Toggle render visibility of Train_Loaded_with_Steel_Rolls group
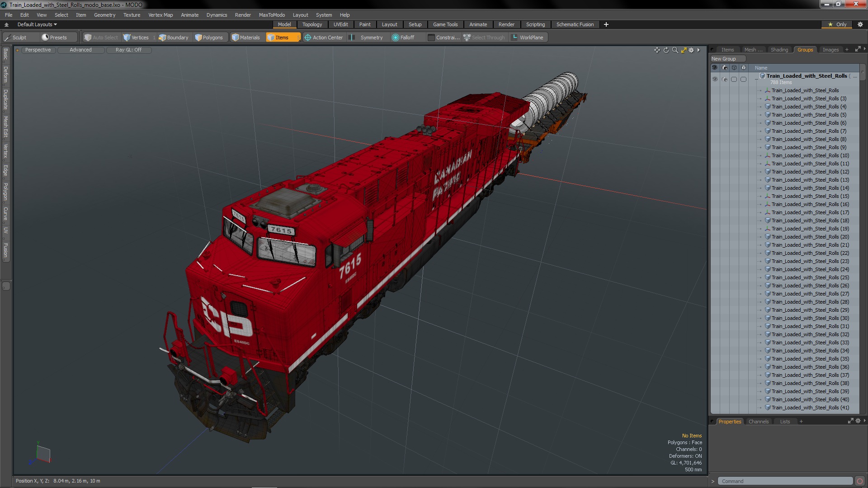 click(x=725, y=79)
